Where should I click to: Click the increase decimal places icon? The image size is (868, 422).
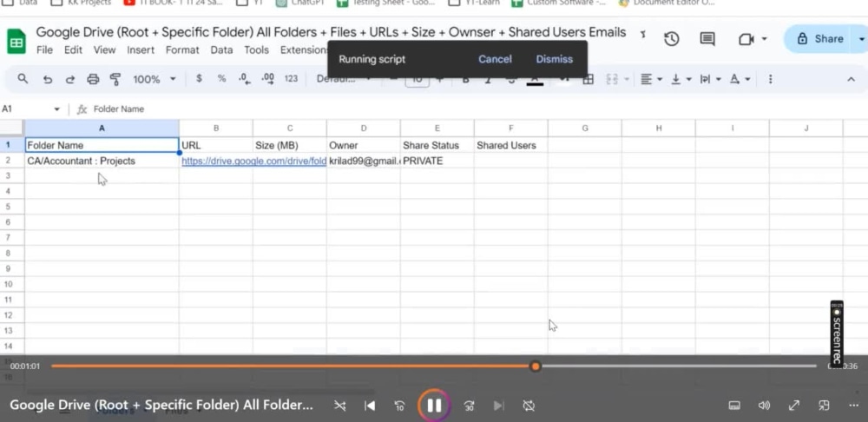click(x=268, y=79)
